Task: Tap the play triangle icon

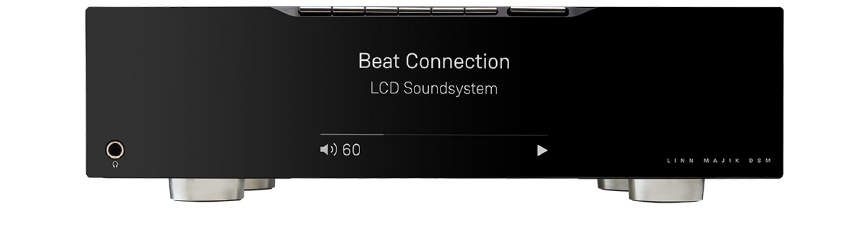Action: 542,150
